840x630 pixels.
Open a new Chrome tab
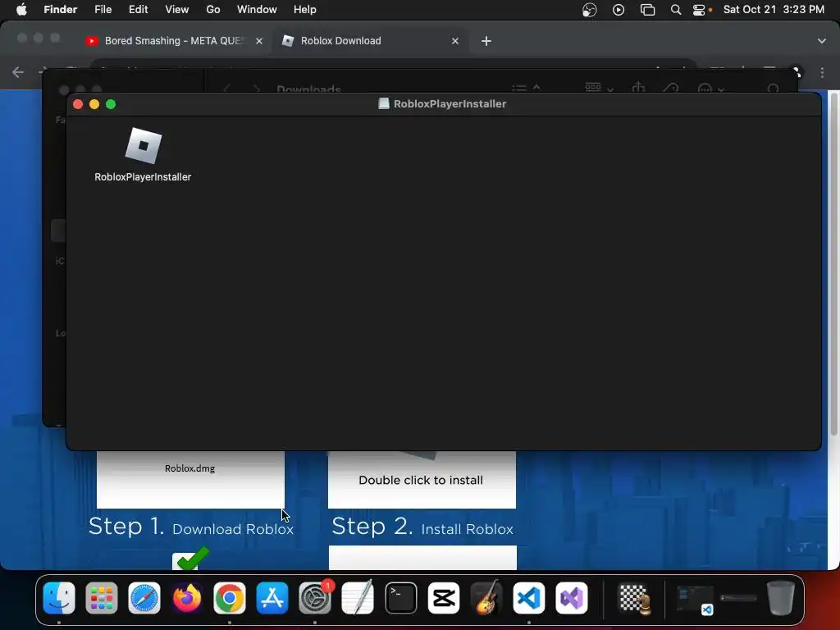coord(486,41)
